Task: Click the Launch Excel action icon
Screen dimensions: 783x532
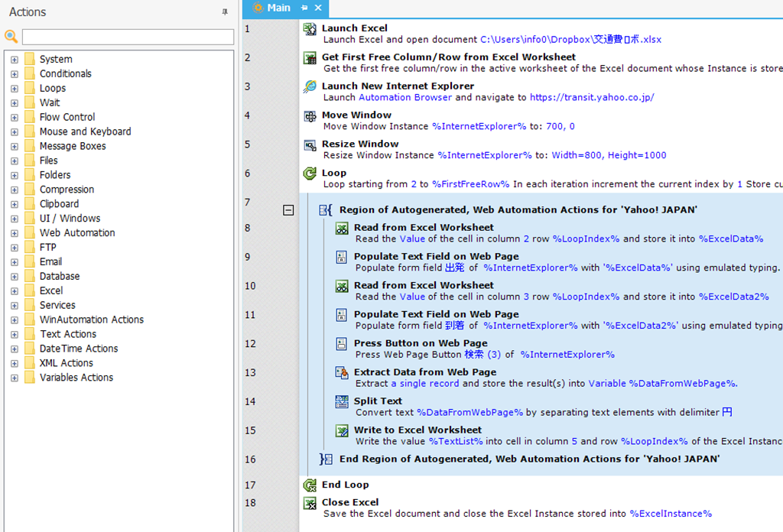Action: [x=310, y=29]
